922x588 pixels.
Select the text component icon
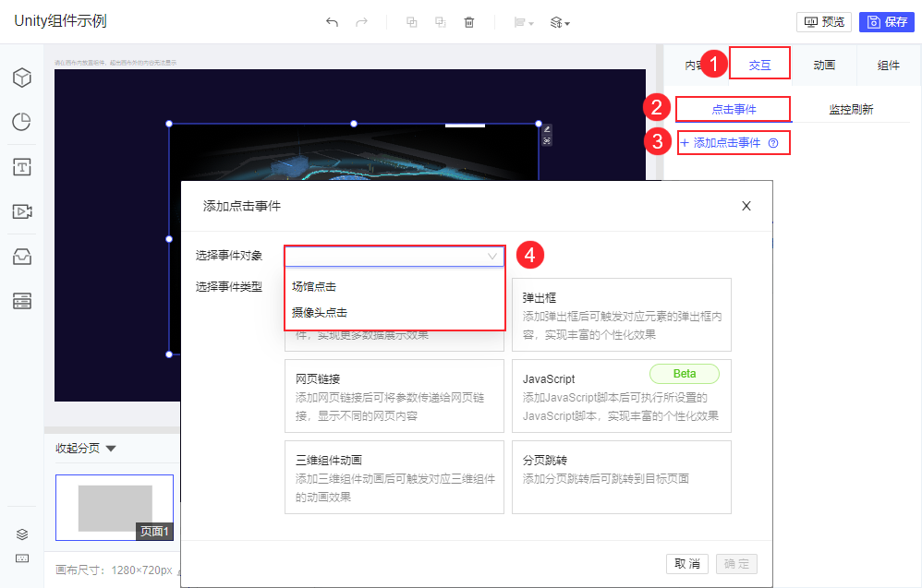21,166
